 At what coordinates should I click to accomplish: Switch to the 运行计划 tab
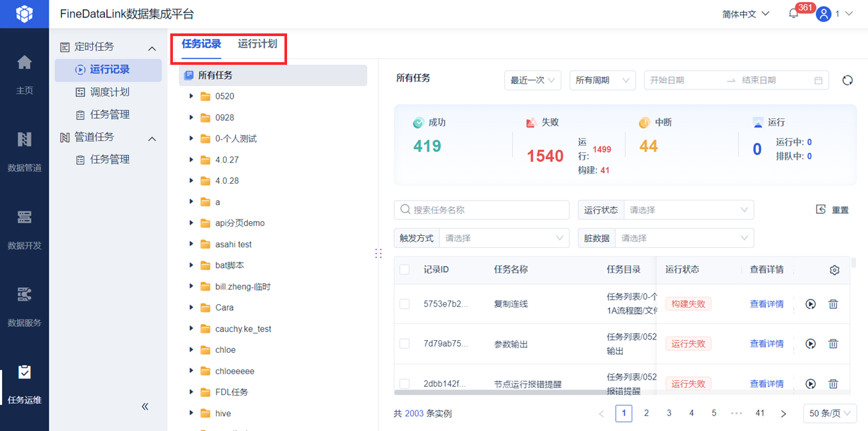pyautogui.click(x=257, y=44)
